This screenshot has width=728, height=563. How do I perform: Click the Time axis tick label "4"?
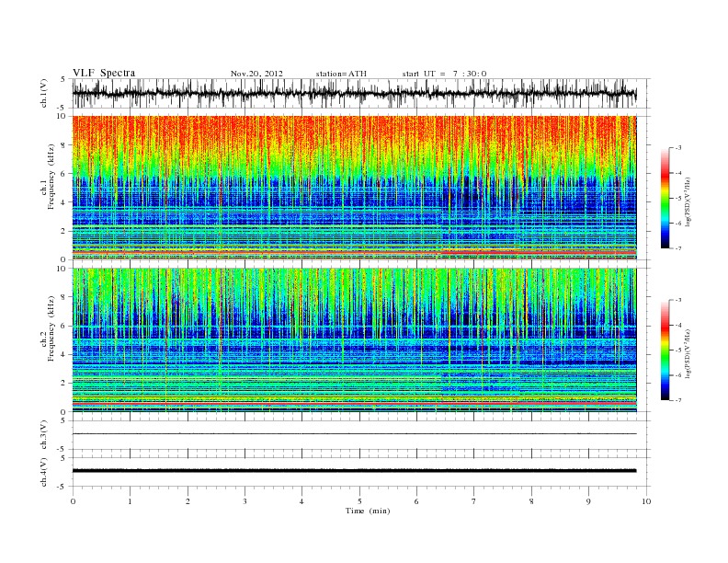coord(301,501)
